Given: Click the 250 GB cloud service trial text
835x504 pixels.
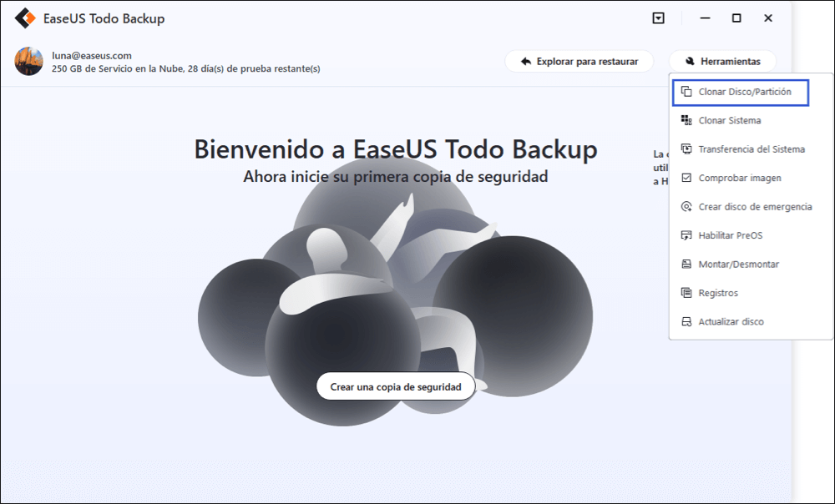Looking at the screenshot, I should pos(186,68).
